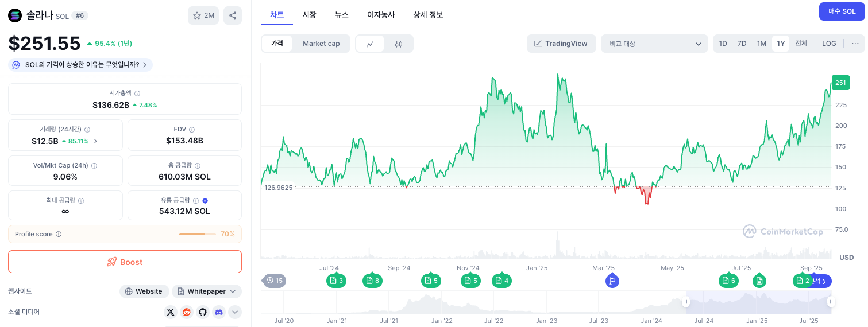Toggle chart to Market cap view
Screen dimensions: 868x327
pyautogui.click(x=321, y=44)
